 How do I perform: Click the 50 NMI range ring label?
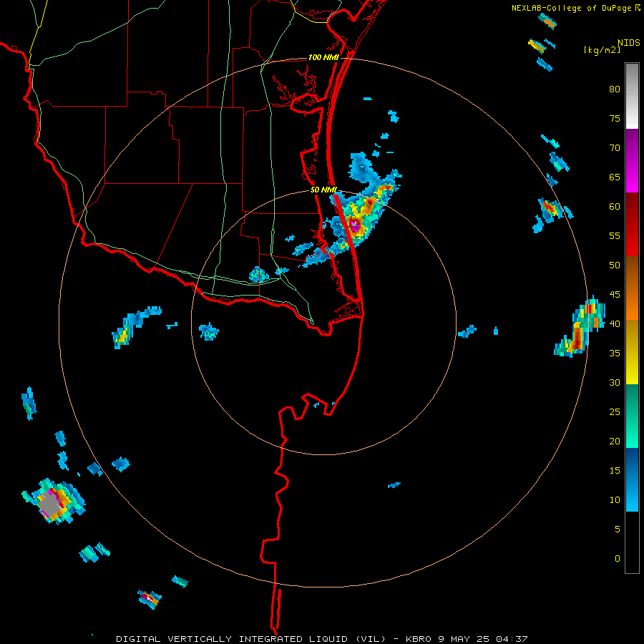323,190
